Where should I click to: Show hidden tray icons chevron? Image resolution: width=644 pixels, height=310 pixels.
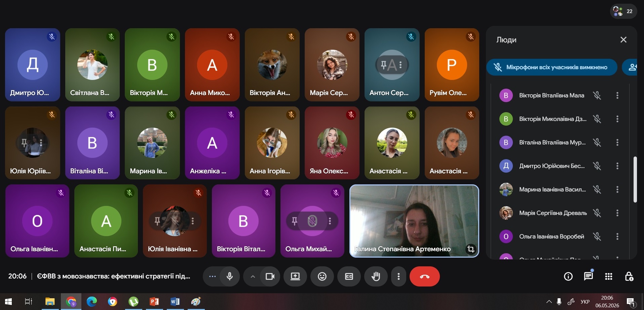[549, 302]
